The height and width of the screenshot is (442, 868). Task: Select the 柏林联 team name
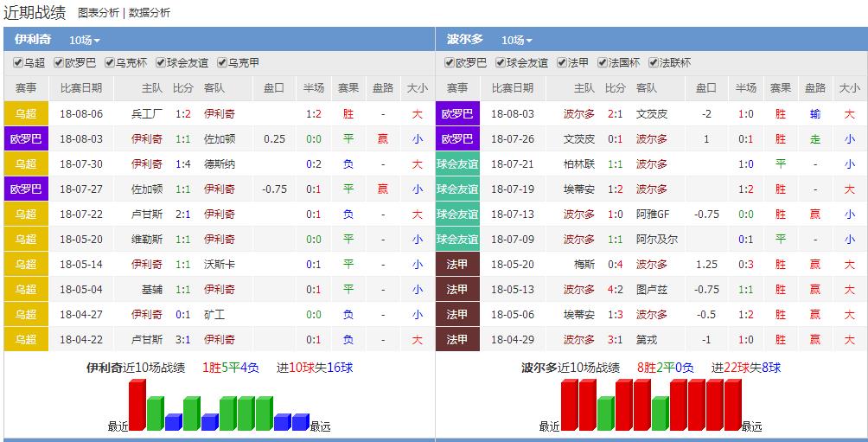(x=579, y=164)
